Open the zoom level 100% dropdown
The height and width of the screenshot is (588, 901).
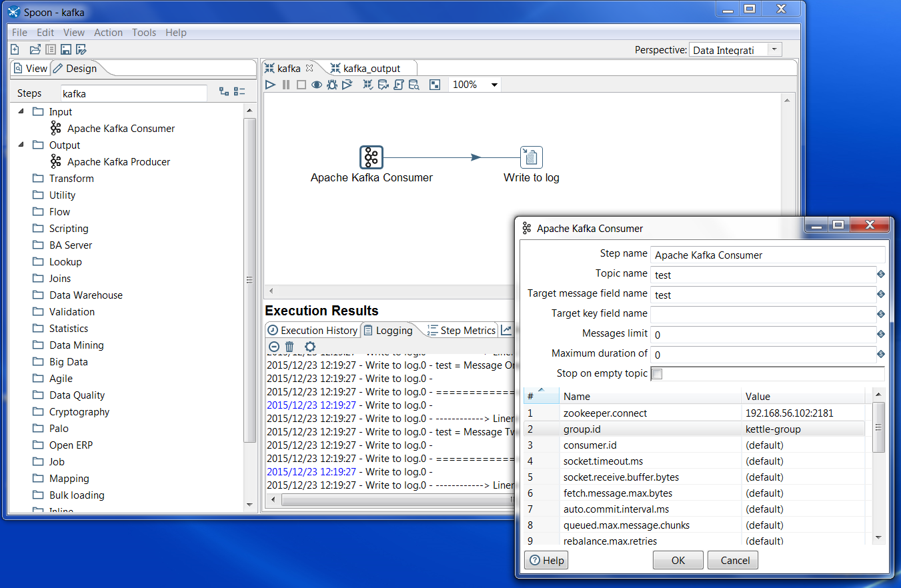(x=494, y=85)
